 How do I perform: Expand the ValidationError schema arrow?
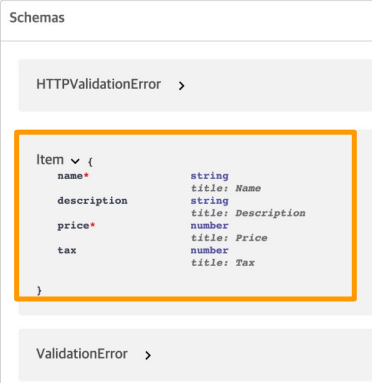click(x=148, y=355)
